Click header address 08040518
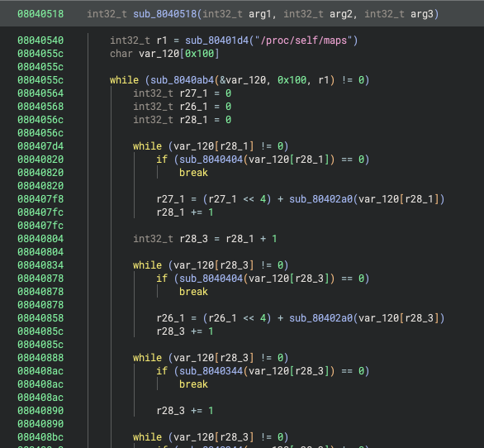This screenshot has height=448, width=484. 40,14
